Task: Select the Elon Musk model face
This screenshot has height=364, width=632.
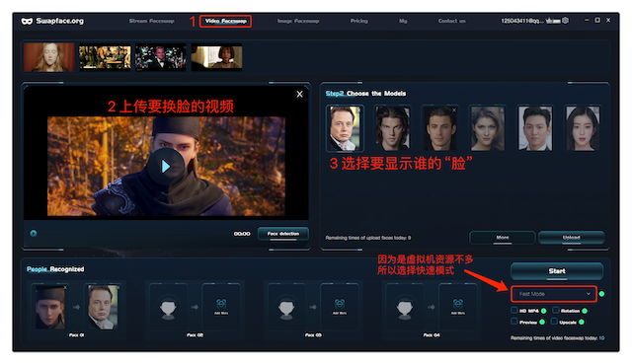Action: click(345, 128)
